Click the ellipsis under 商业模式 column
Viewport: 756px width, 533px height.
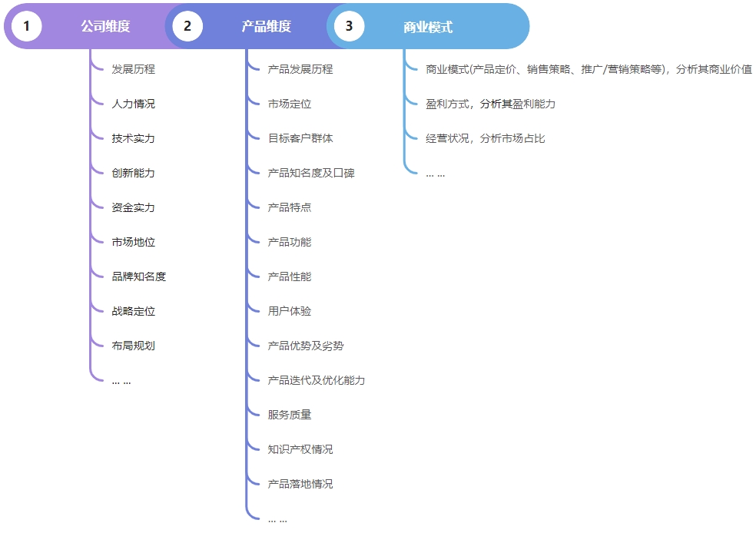click(435, 174)
